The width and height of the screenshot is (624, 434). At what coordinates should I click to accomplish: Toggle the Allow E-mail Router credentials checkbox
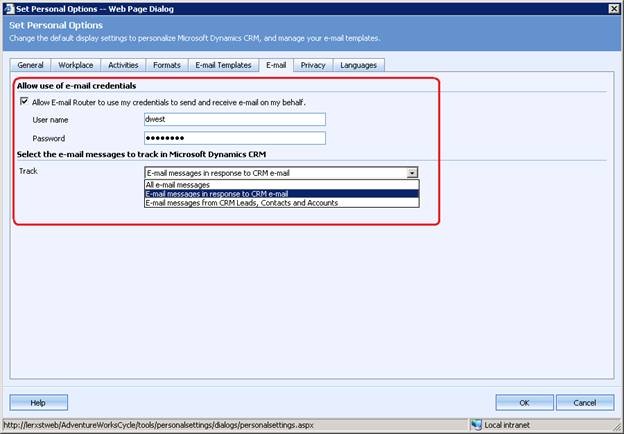coord(24,102)
